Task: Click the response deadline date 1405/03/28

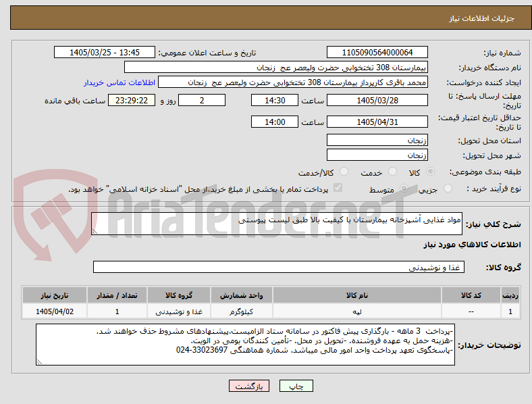Action: point(377,101)
